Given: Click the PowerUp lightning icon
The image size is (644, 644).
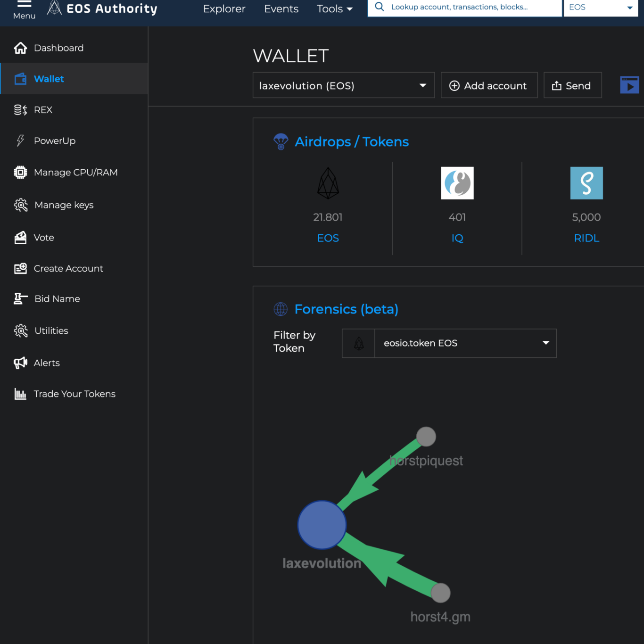Looking at the screenshot, I should pyautogui.click(x=20, y=140).
